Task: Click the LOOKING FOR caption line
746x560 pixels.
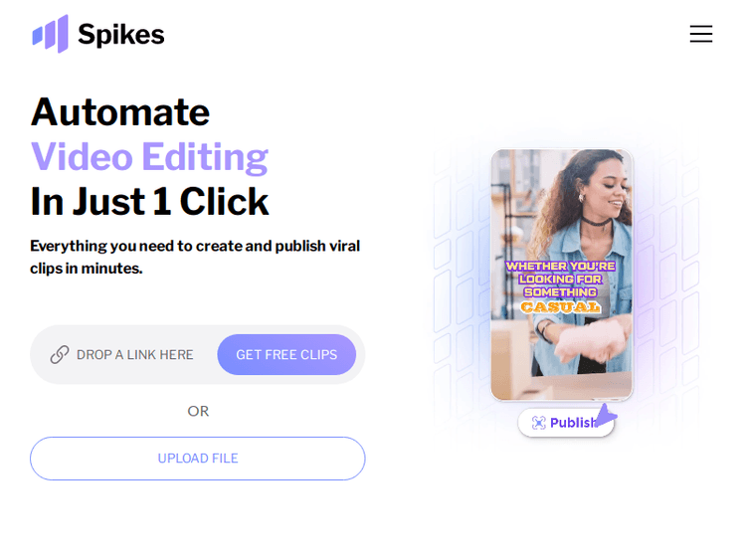Action: [560, 279]
